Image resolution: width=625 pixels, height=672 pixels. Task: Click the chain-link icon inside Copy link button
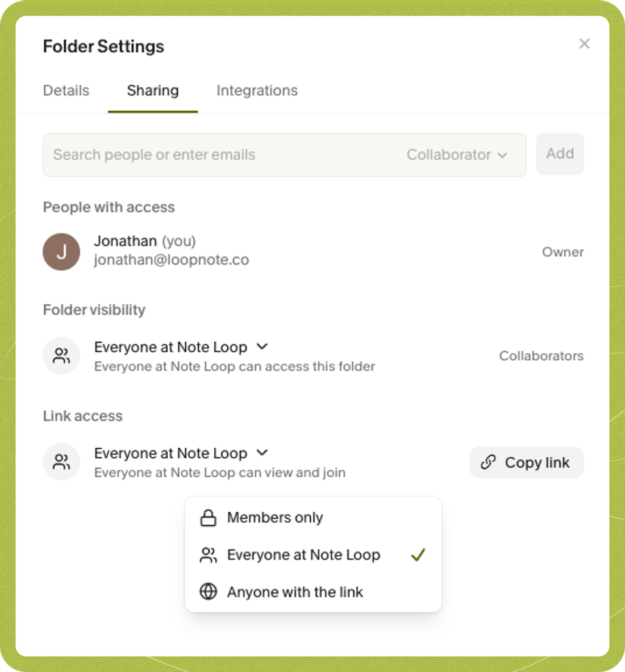[489, 462]
